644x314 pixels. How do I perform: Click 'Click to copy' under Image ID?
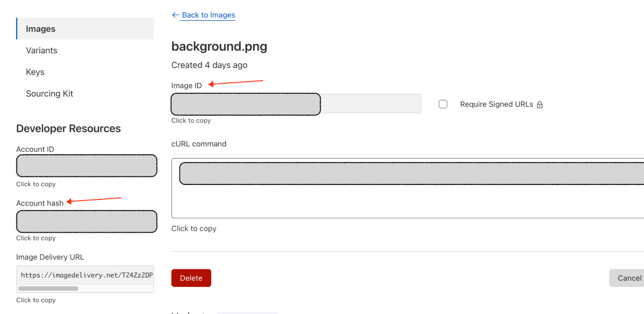(191, 121)
